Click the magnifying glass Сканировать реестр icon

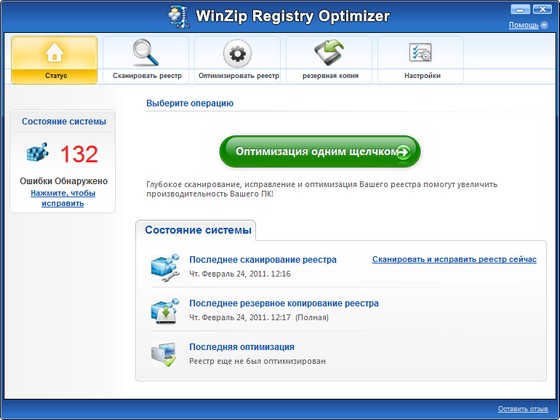tap(146, 52)
